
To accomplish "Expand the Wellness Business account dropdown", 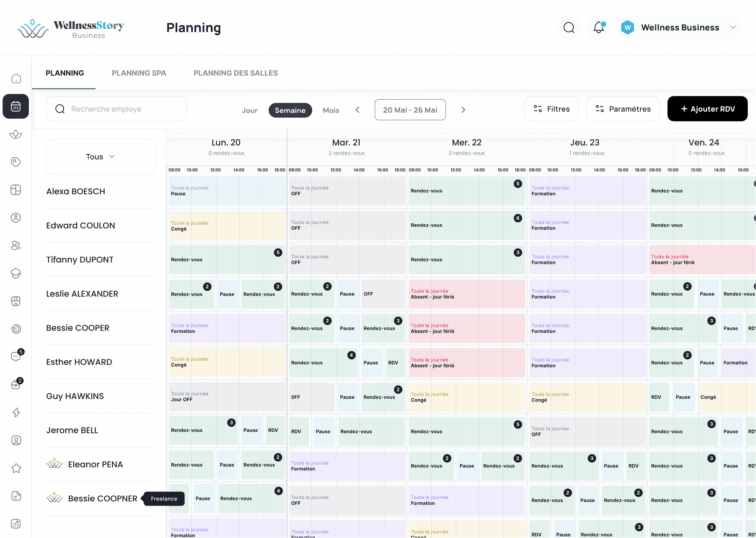I will [733, 27].
